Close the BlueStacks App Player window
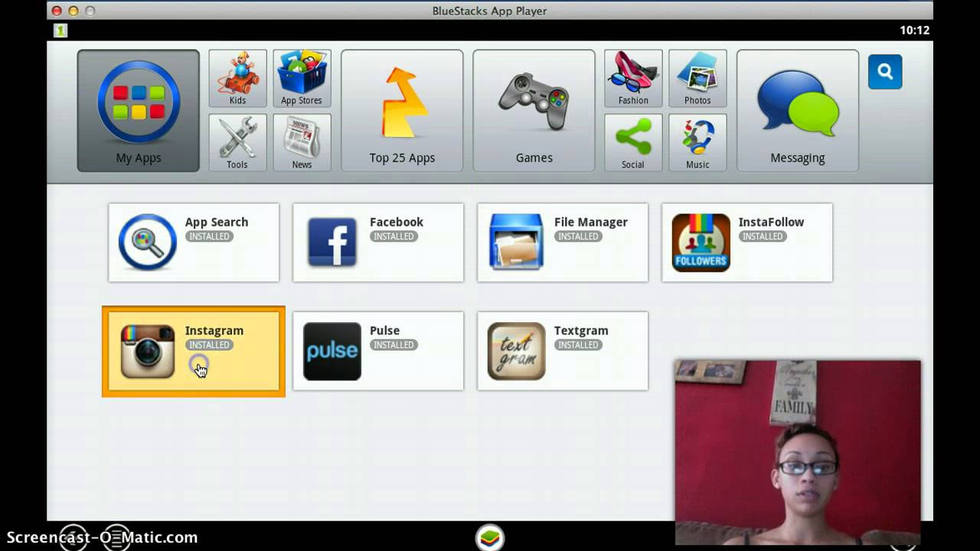Viewport: 980px width, 551px height. [x=57, y=11]
